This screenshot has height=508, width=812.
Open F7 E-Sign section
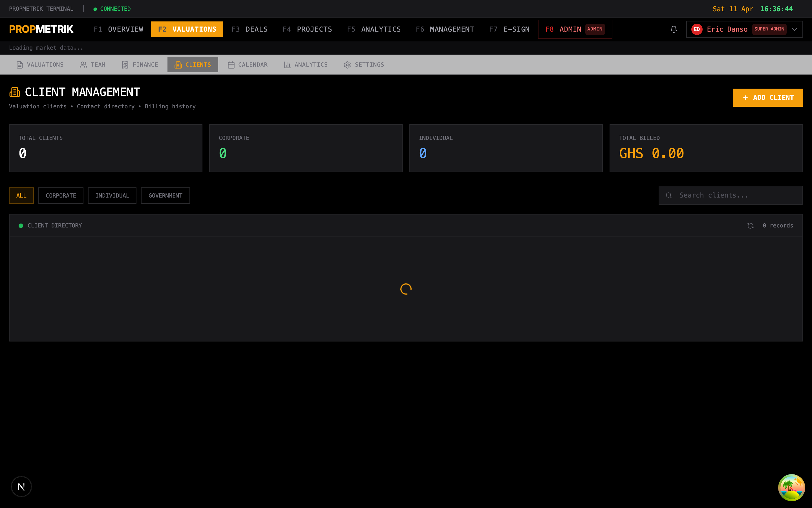[x=509, y=29]
